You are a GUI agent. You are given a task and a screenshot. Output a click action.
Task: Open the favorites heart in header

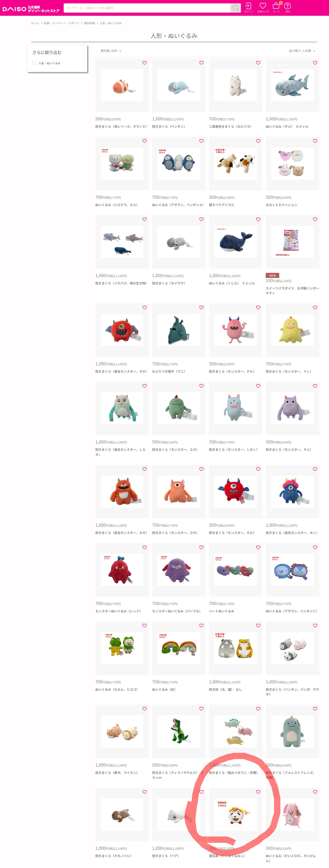point(263,7)
